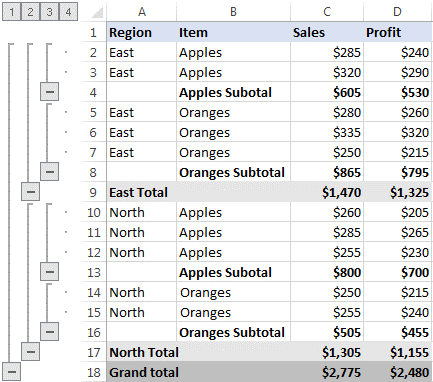Select the $255 sales cell in row 15
This screenshot has height=382, width=433.
point(327,312)
